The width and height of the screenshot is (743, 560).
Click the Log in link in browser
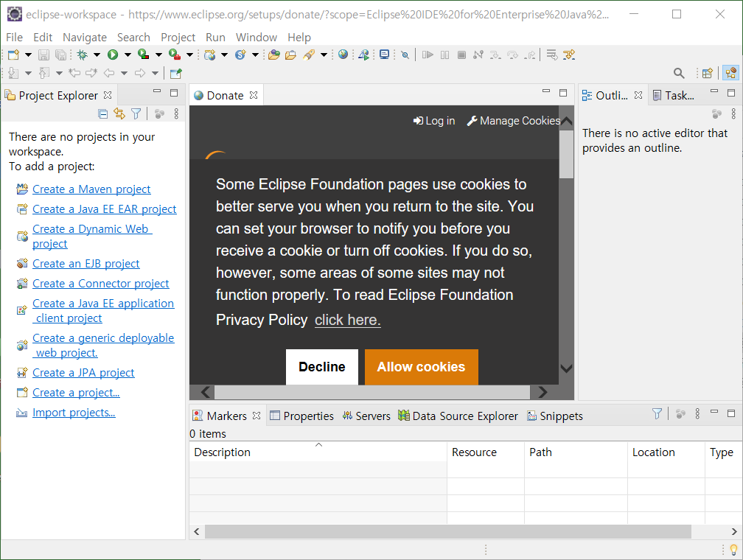(434, 121)
